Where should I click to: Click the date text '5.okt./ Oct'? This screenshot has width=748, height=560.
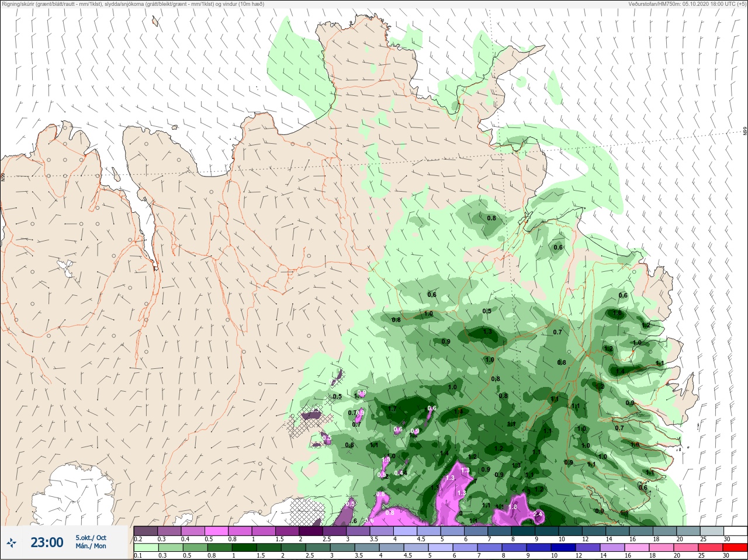[91, 538]
